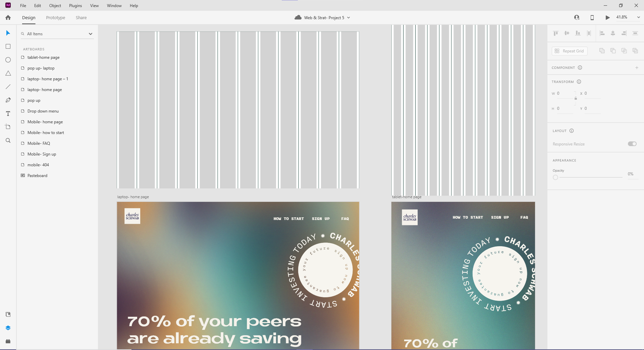644x350 pixels.
Task: Select the Zoom tool
Action: click(x=8, y=140)
